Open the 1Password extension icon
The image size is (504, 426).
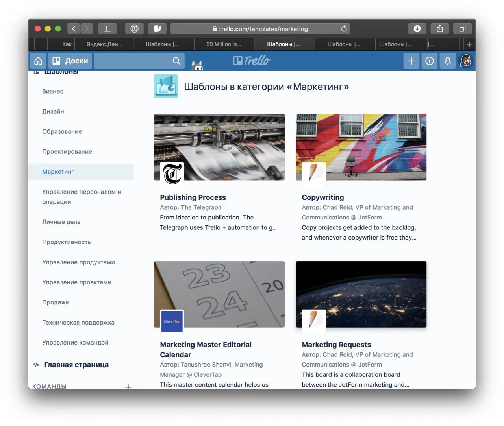point(134,29)
